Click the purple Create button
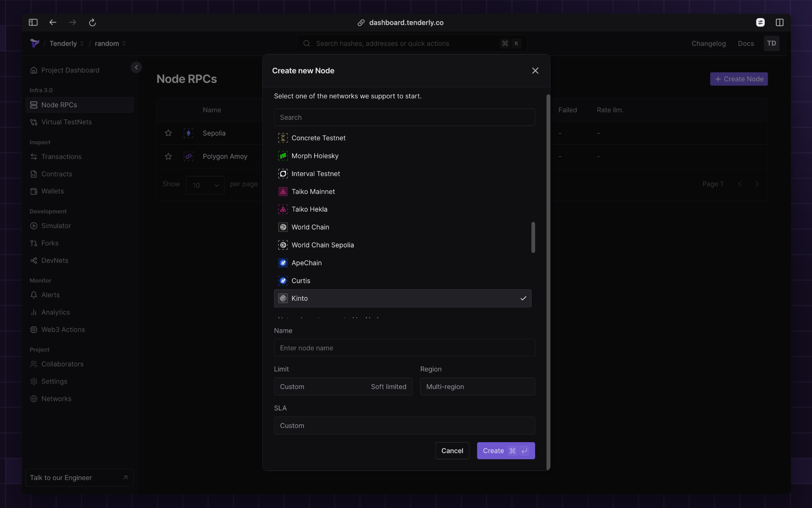This screenshot has width=812, height=508. (505, 451)
